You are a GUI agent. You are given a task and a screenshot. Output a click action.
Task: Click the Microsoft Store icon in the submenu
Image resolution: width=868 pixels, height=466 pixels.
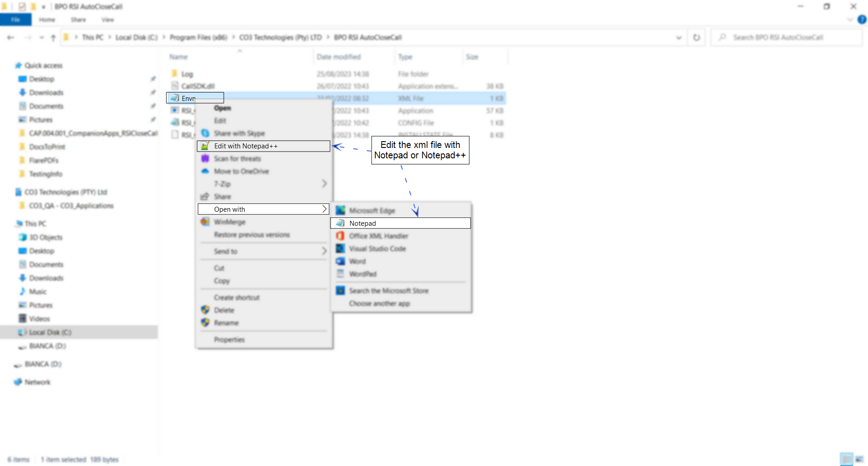(x=340, y=290)
